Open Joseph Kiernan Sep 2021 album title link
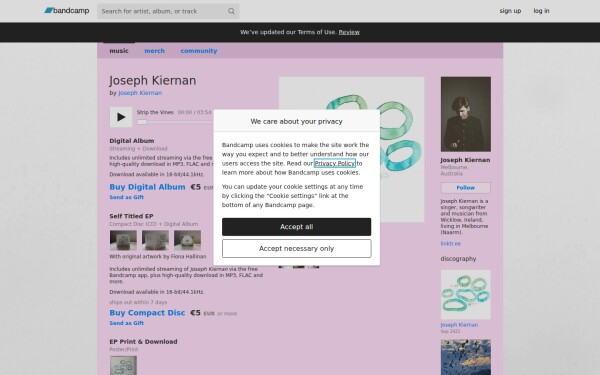Viewport: 600px width, 375px height. click(x=459, y=325)
